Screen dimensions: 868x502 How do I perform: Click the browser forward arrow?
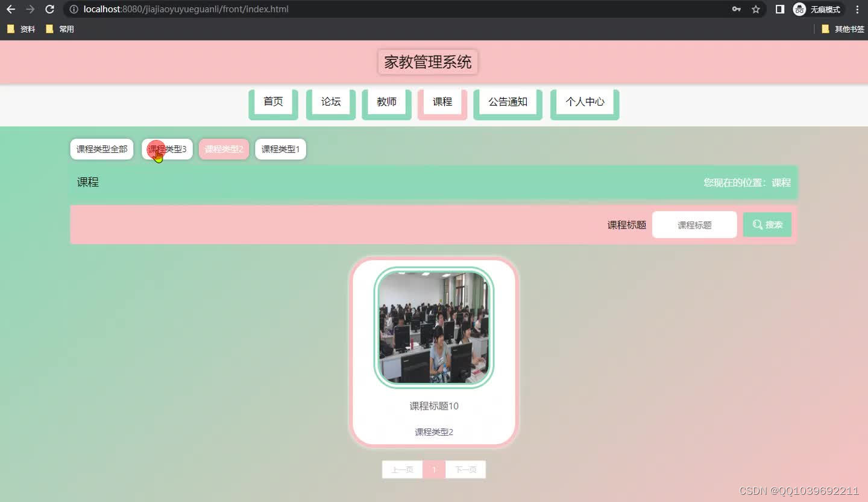(30, 9)
